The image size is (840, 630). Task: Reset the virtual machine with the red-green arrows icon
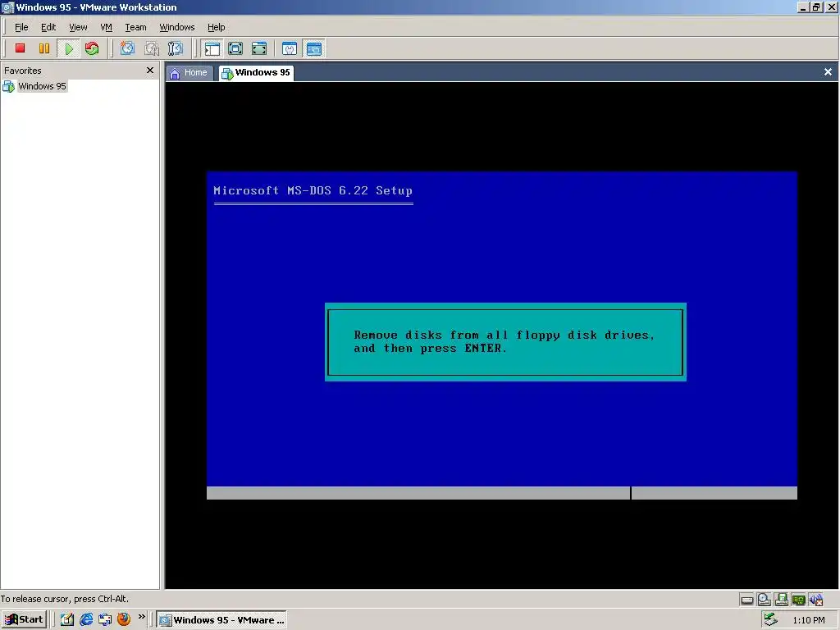click(x=92, y=48)
